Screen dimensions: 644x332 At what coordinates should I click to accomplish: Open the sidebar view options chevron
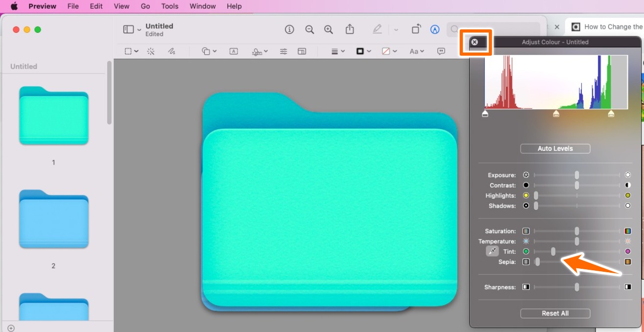coord(139,30)
